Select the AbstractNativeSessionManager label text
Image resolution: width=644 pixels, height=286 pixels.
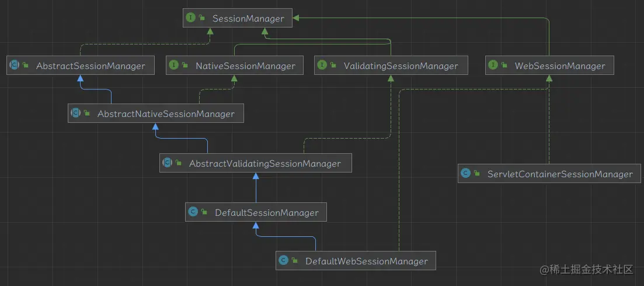coord(166,114)
